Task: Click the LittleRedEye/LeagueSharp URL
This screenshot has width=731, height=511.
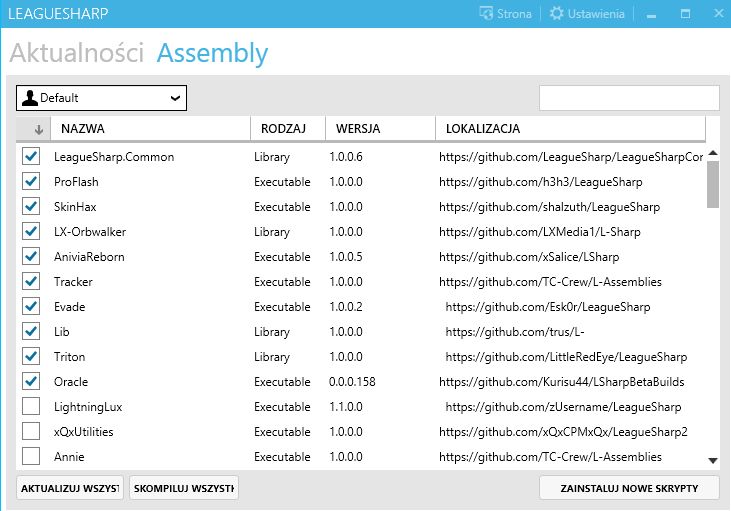Action: tap(566, 357)
